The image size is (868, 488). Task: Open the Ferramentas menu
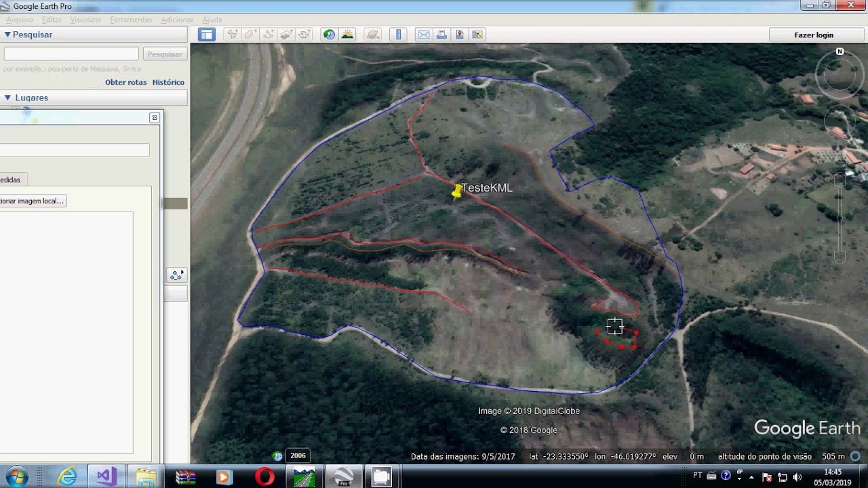pos(131,20)
